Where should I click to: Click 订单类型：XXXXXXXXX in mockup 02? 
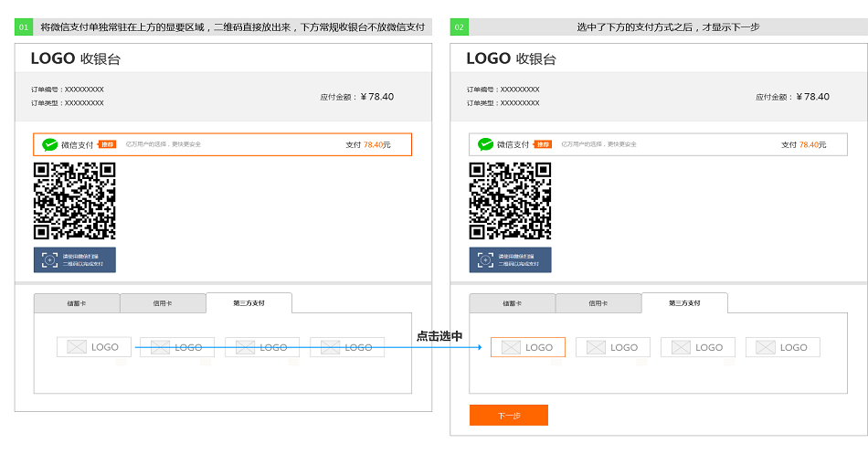[503, 103]
